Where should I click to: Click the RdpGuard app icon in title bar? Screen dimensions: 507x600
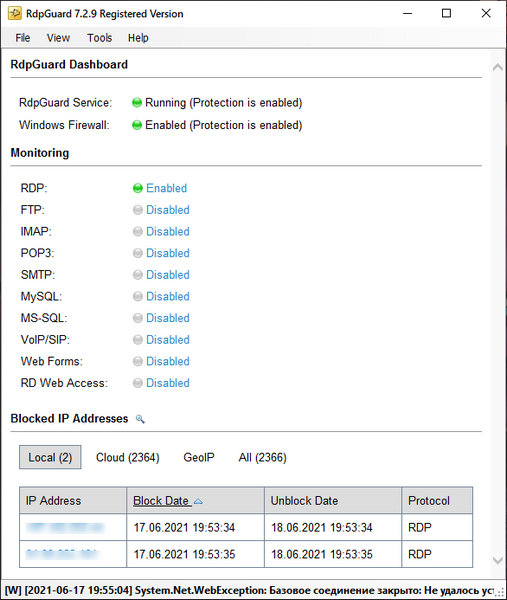coord(15,13)
